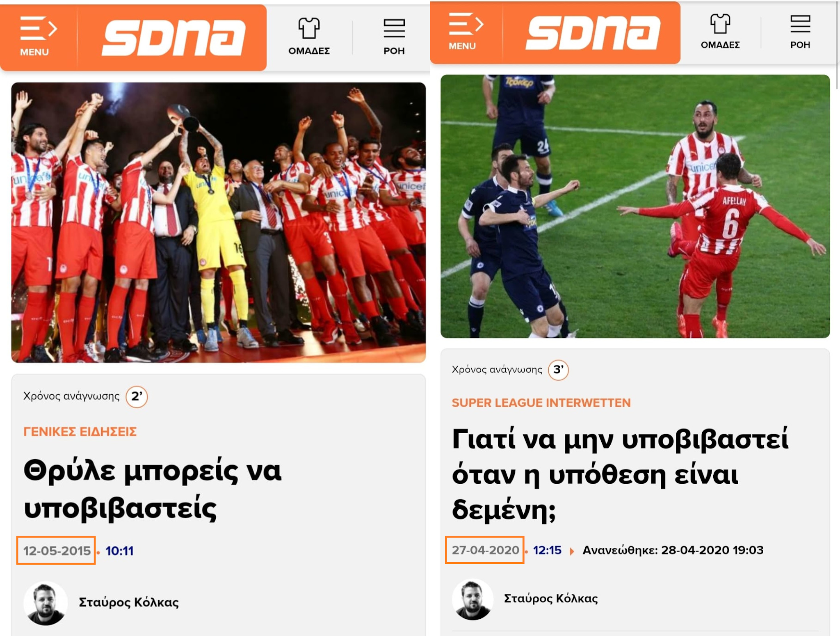This screenshot has height=636, width=840.
Task: Click headline Θρύλε μπορείς να υποβιβαστείς
Action: tap(153, 489)
